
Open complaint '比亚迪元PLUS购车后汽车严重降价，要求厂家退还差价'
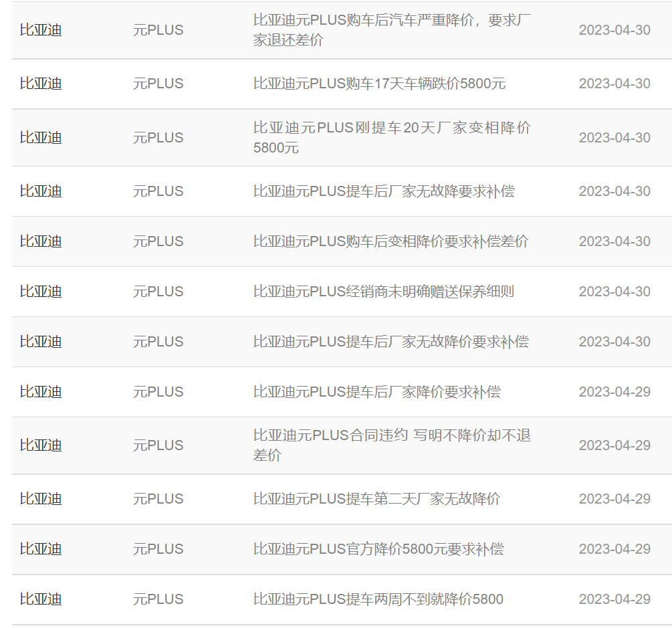coord(392,30)
